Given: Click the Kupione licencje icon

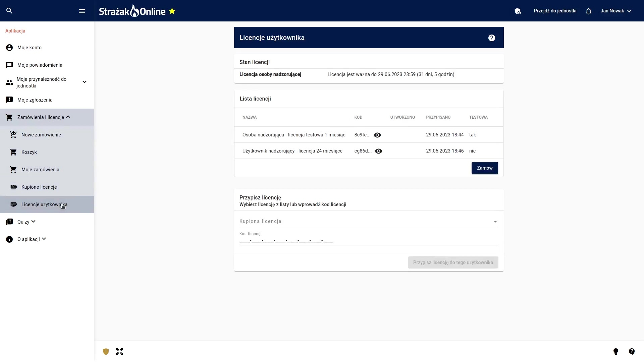Looking at the screenshot, I should (14, 187).
